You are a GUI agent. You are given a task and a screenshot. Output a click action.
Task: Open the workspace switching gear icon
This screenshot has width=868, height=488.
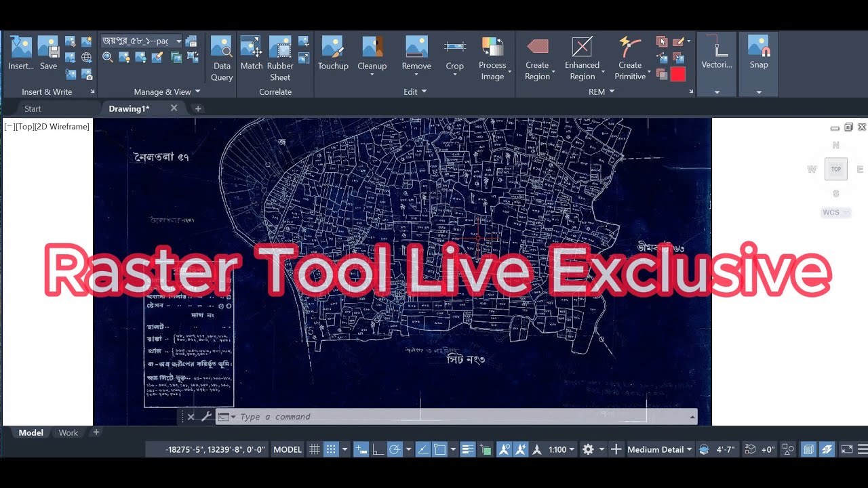[588, 449]
